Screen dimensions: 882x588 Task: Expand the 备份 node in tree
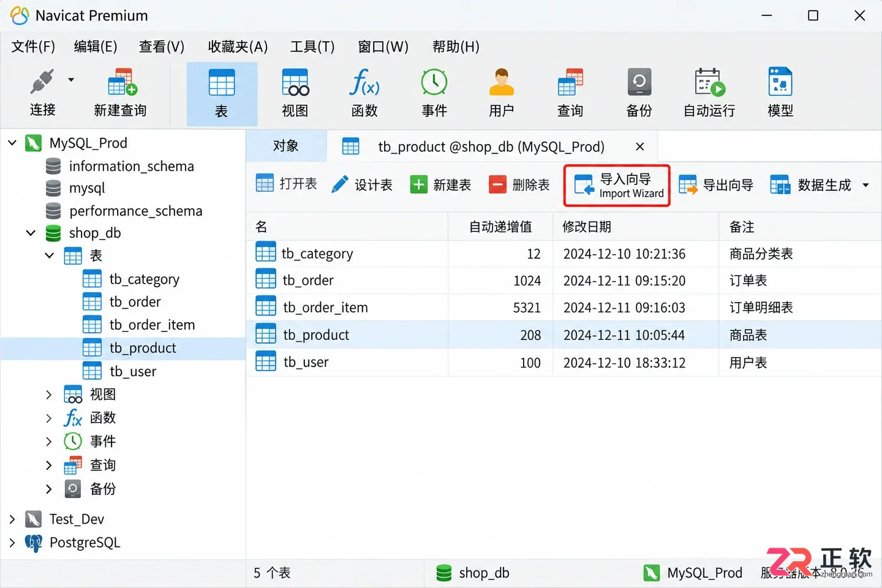[49, 489]
